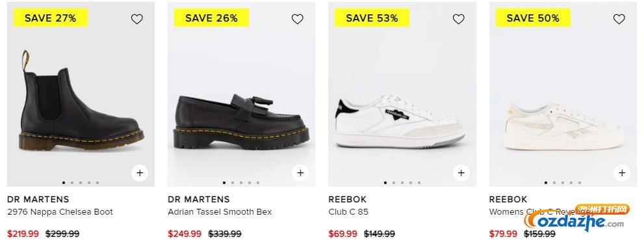Select second image dot for Chelsea Boot
Image resolution: width=644 pixels, height=240 pixels.
pos(72,183)
